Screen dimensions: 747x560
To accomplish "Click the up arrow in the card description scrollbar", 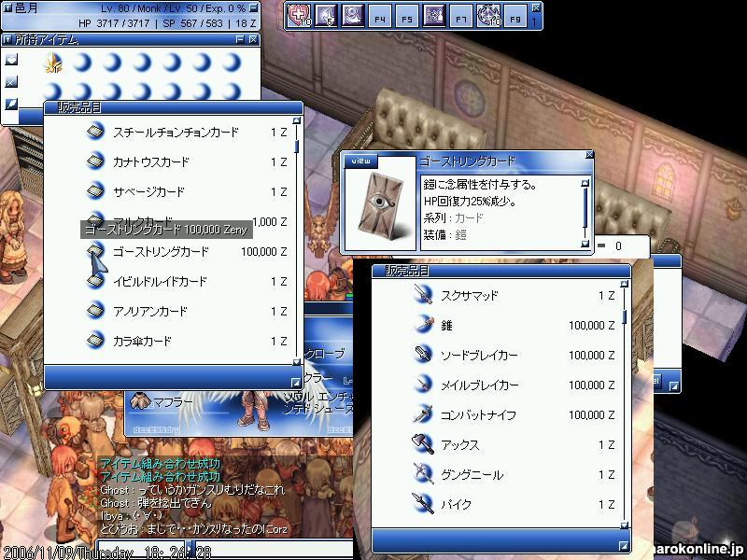I will pyautogui.click(x=585, y=183).
